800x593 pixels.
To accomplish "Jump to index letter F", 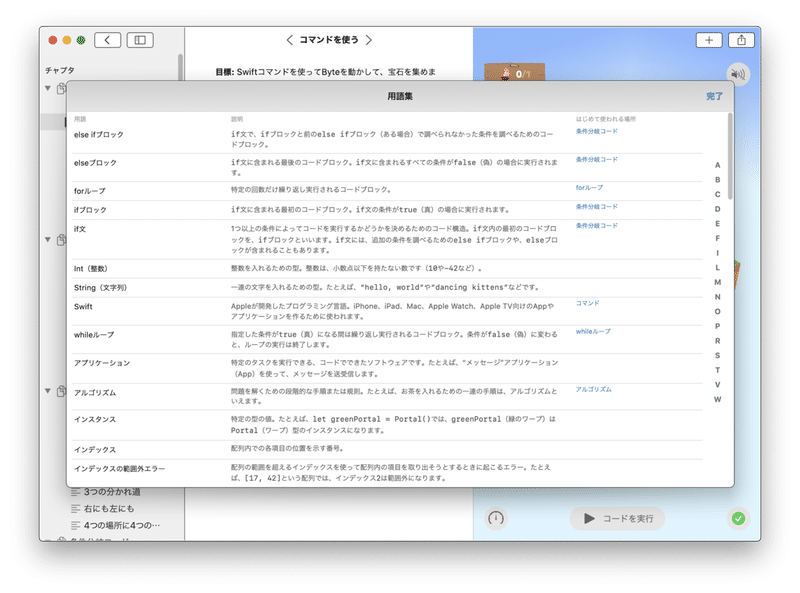I will point(717,238).
